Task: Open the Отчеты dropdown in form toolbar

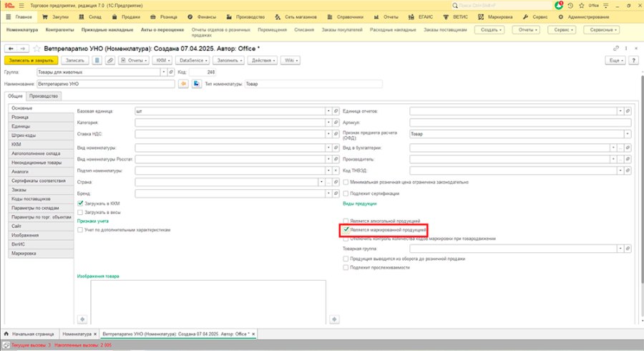Action: pyautogui.click(x=134, y=60)
